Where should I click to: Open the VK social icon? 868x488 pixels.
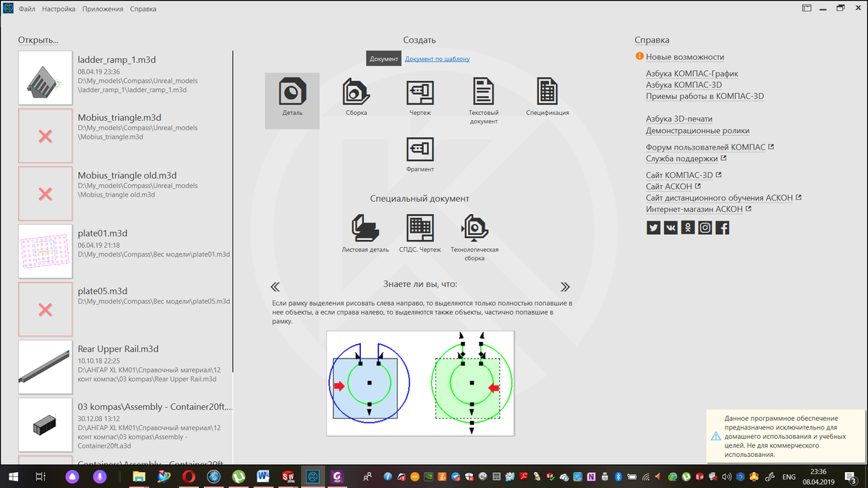[671, 228]
